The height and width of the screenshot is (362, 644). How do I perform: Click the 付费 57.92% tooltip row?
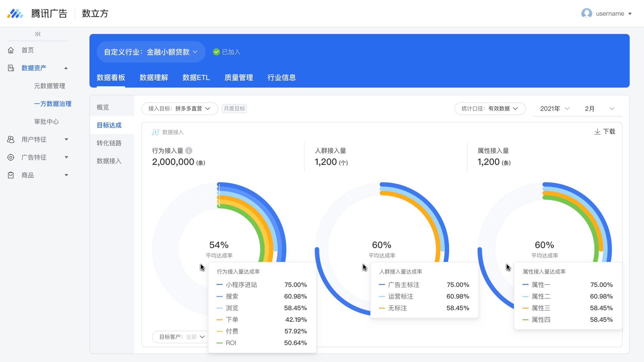tap(262, 331)
